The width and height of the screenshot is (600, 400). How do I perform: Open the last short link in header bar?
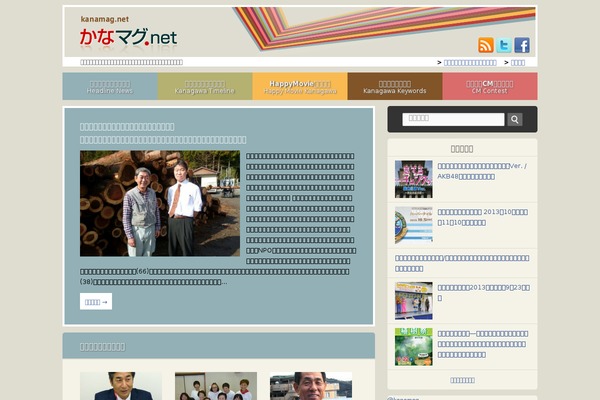[518, 62]
